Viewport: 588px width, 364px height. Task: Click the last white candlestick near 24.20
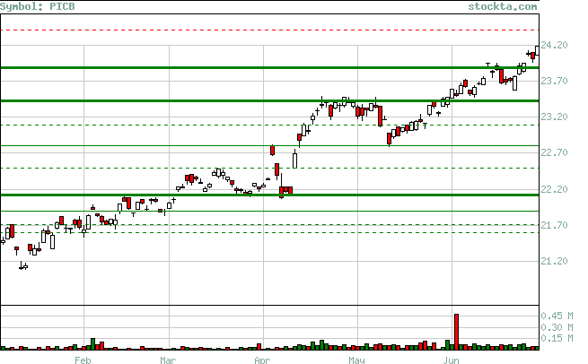(537, 50)
